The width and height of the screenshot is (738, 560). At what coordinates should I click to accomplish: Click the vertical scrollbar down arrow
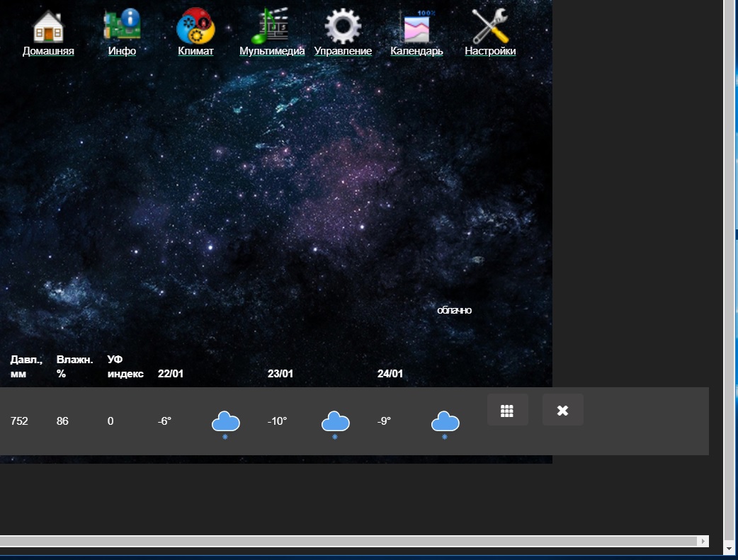point(730,549)
